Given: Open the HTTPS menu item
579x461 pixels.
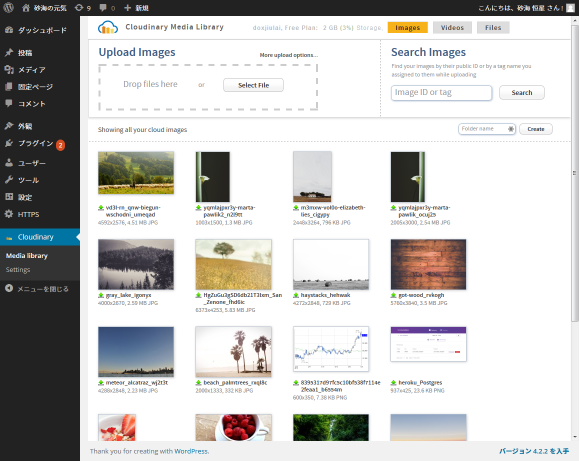Looking at the screenshot, I should (40, 214).
